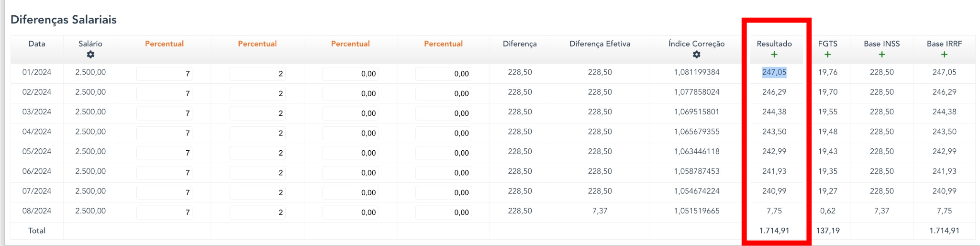
Task: Edit third Percentual field for 03/2024
Action: (x=350, y=113)
